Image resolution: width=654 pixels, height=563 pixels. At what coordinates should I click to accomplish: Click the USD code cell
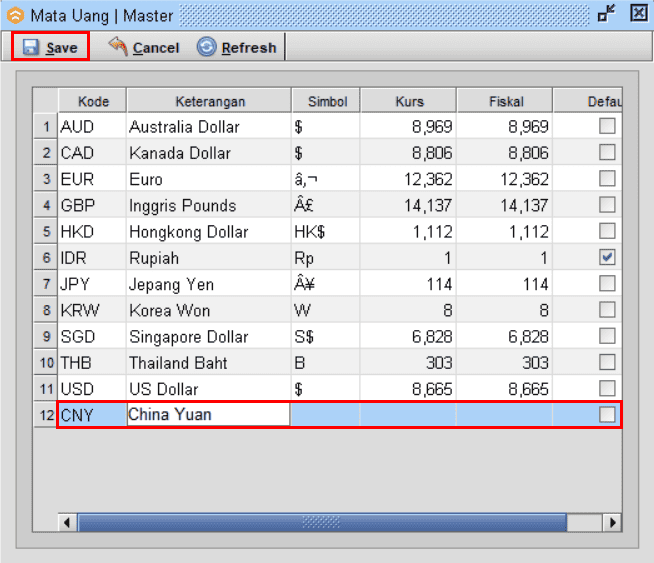pyautogui.click(x=92, y=389)
